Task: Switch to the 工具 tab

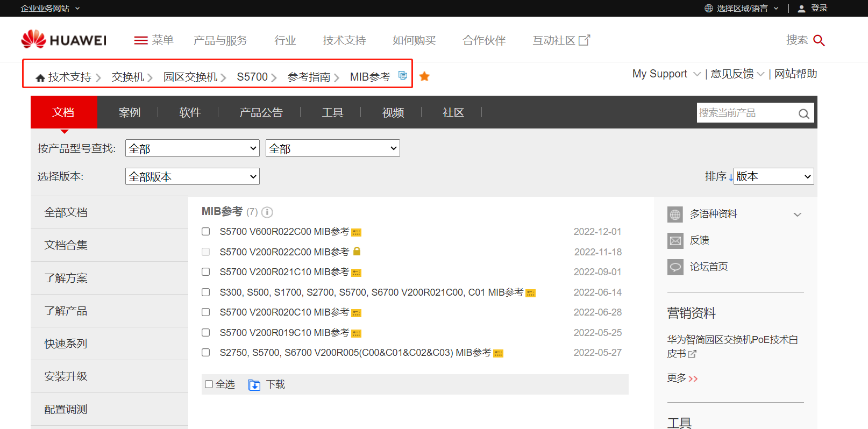Action: pos(332,112)
